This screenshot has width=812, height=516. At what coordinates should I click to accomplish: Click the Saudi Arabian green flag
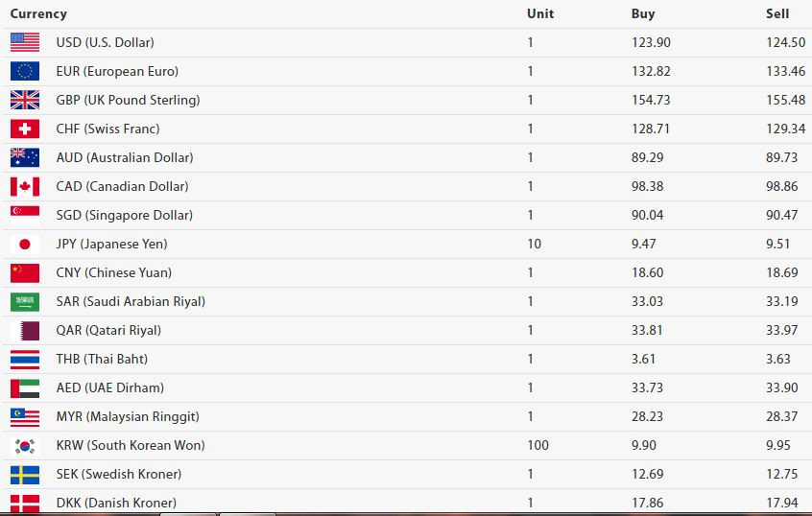25,301
